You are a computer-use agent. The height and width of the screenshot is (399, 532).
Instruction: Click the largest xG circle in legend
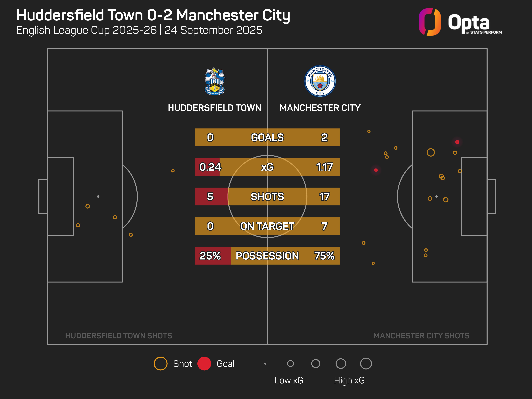coord(366,363)
